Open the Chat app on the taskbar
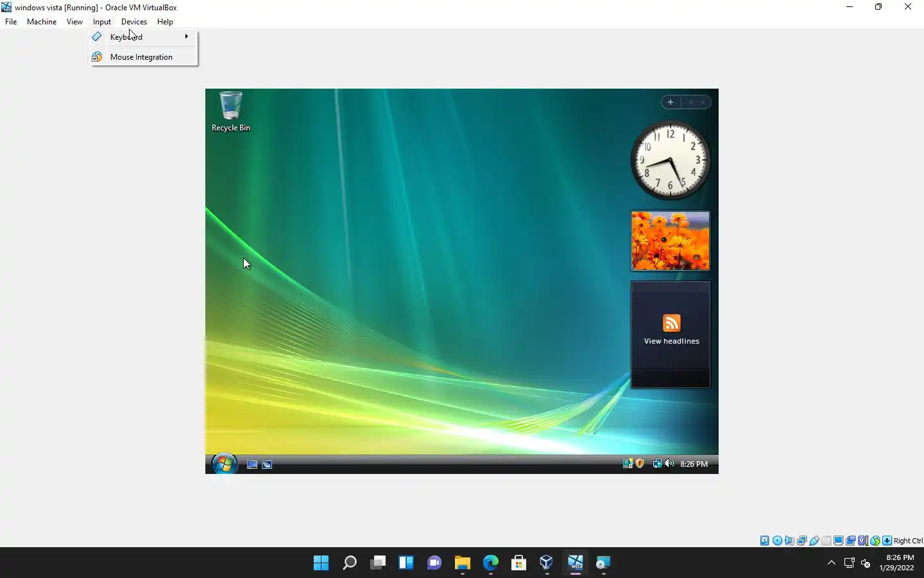The image size is (924, 578). [434, 563]
